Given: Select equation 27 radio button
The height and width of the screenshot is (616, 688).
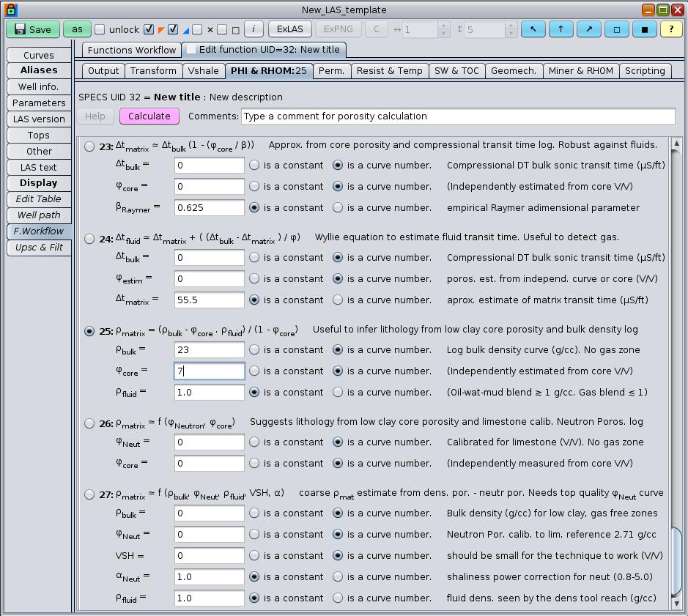Looking at the screenshot, I should point(89,494).
